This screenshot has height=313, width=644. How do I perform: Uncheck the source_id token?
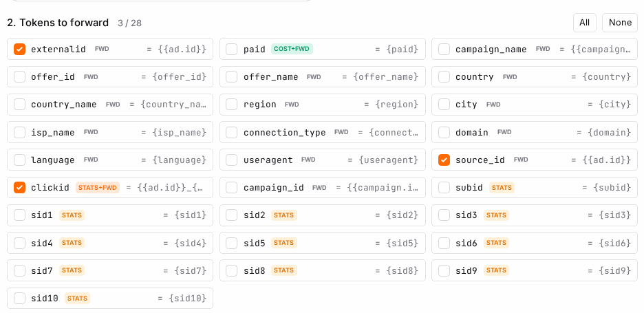[444, 160]
